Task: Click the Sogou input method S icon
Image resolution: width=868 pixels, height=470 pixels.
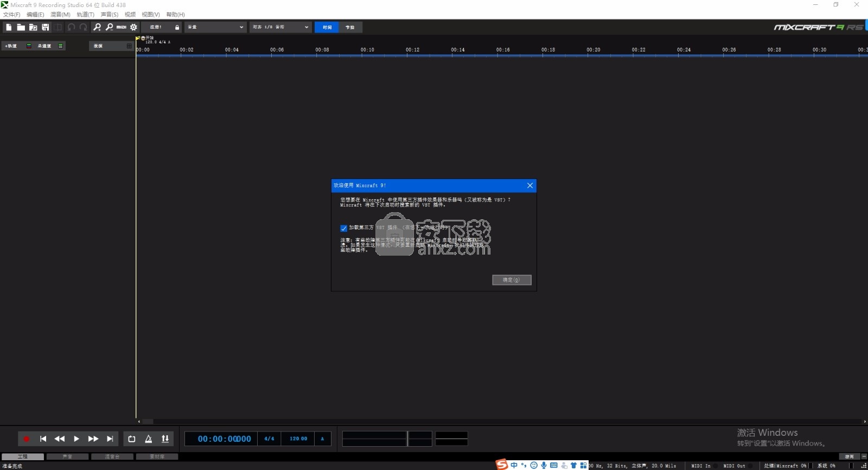Action: [502, 465]
